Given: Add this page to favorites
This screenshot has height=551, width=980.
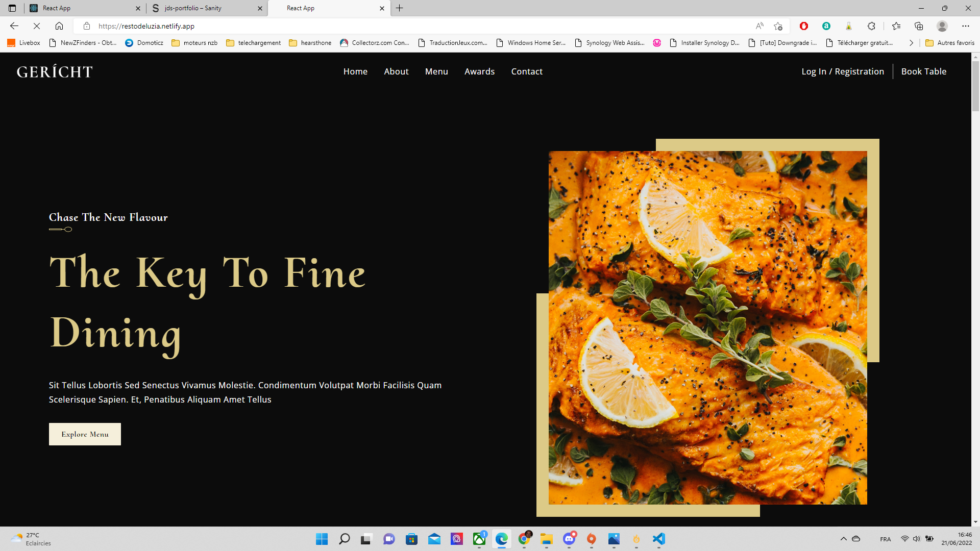Looking at the screenshot, I should [x=778, y=26].
